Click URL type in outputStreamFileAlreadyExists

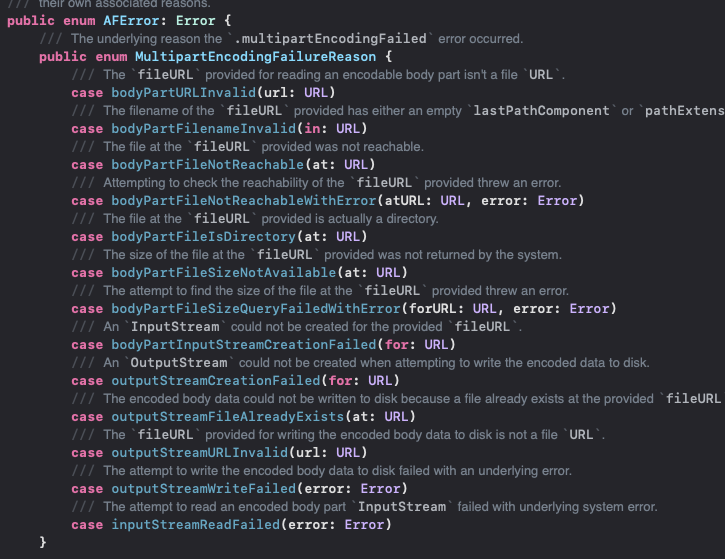397,418
